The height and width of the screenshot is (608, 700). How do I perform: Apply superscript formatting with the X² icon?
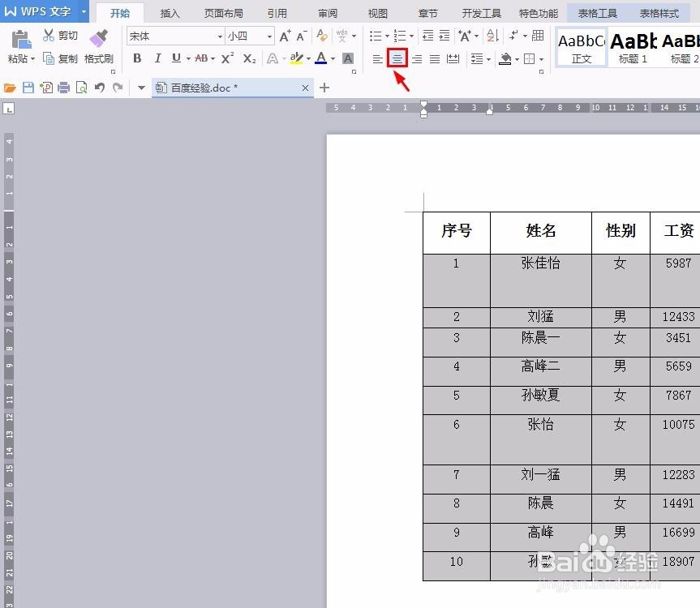[x=226, y=58]
